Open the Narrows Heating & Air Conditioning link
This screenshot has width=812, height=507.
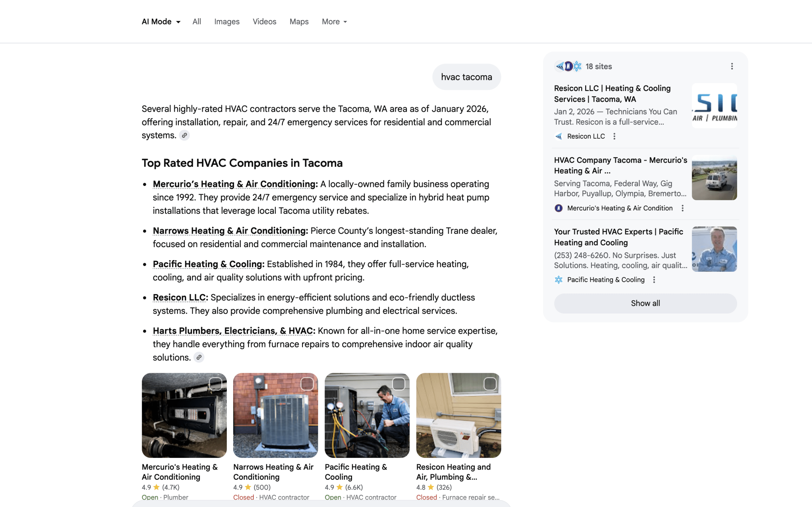click(x=230, y=231)
